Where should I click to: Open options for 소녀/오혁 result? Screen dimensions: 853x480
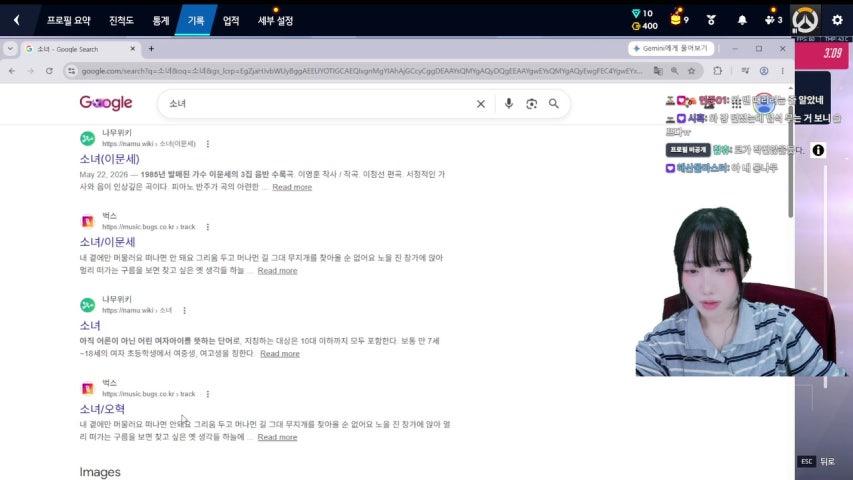[x=208, y=393]
